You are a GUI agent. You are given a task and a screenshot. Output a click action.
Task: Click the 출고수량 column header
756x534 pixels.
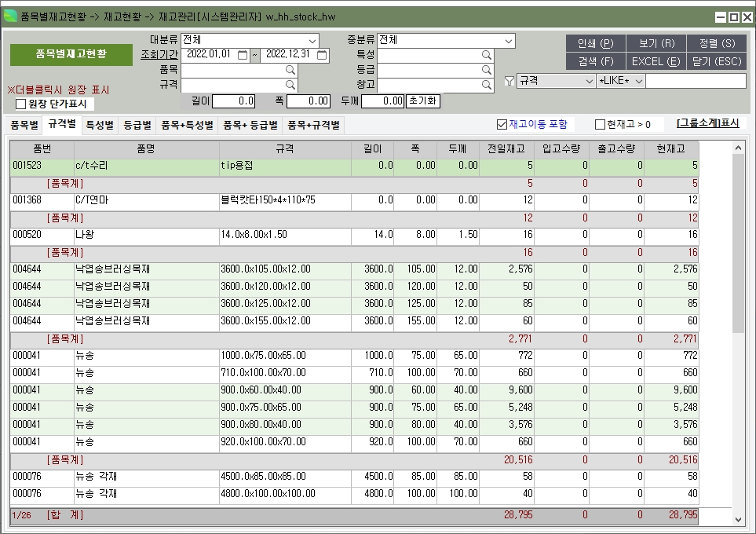pyautogui.click(x=616, y=149)
